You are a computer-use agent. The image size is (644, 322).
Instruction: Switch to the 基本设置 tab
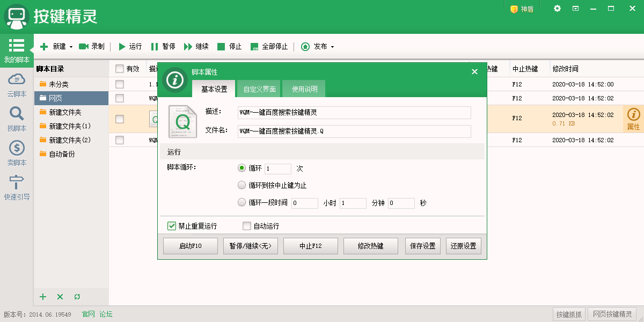tap(214, 89)
